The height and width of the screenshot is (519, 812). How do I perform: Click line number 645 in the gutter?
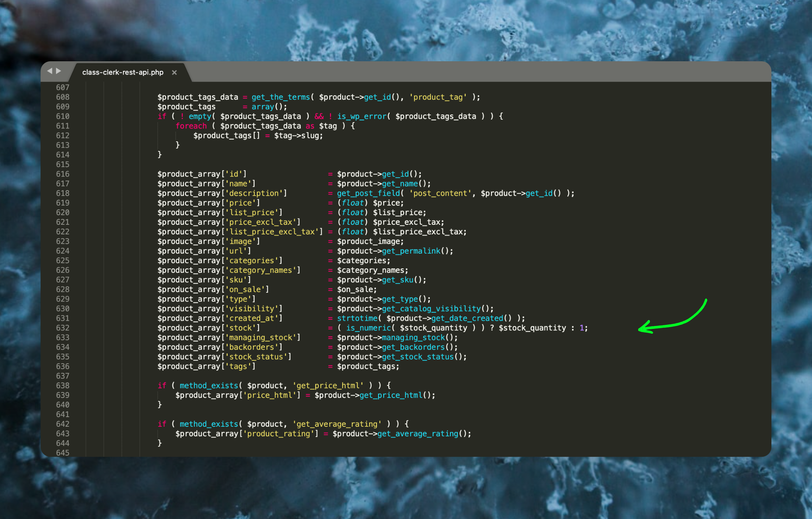coord(62,453)
